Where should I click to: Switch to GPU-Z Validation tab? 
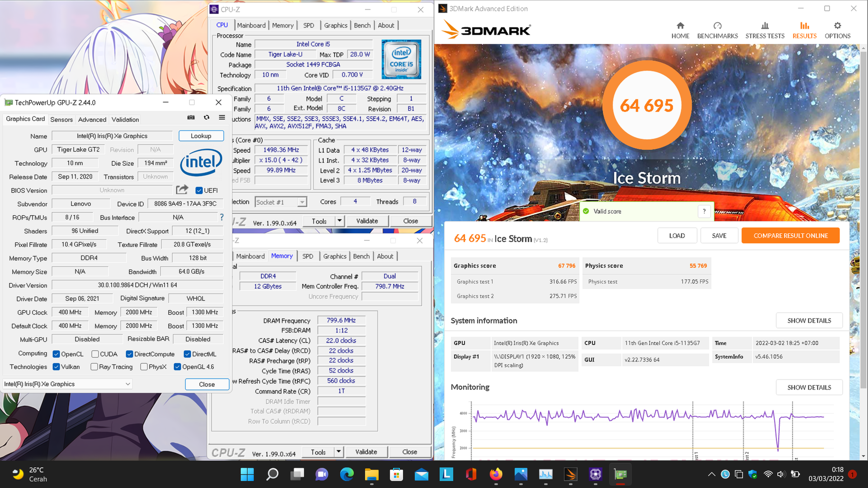[125, 119]
